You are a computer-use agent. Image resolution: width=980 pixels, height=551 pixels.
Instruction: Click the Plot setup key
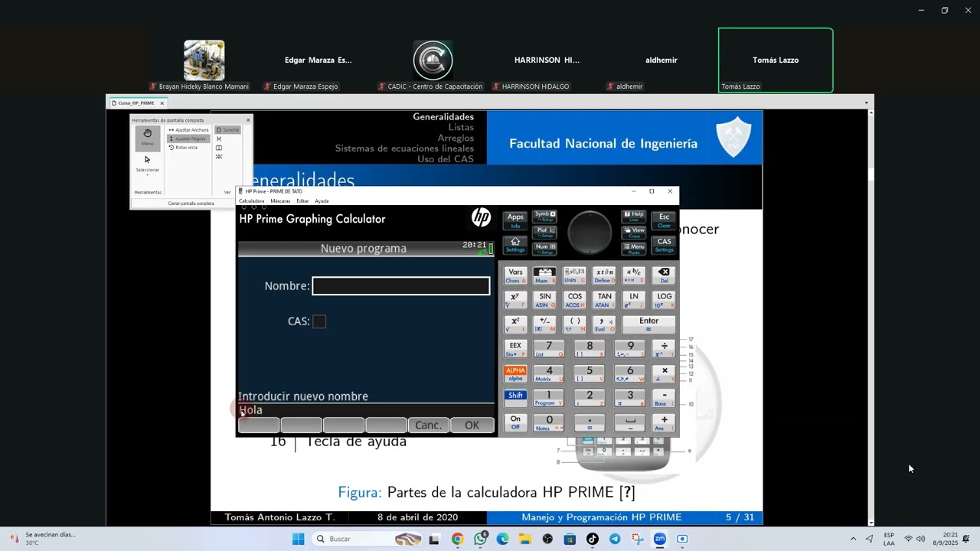(544, 232)
